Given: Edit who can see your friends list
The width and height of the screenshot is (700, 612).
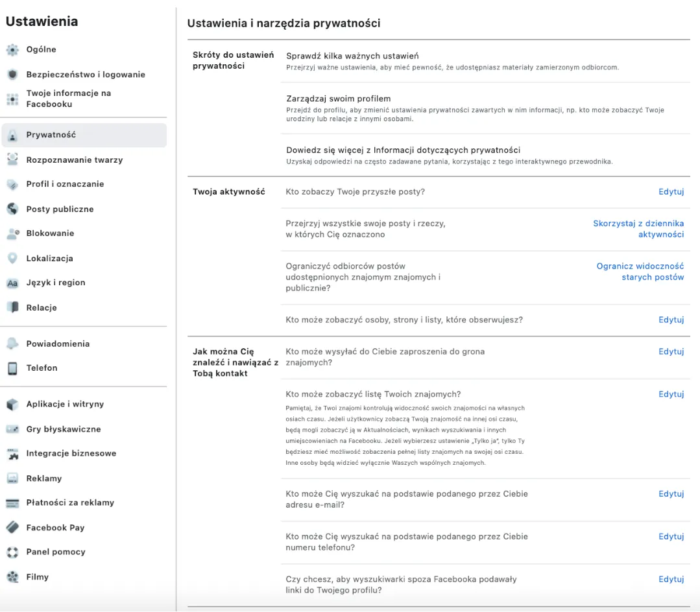Looking at the screenshot, I should pyautogui.click(x=671, y=394).
